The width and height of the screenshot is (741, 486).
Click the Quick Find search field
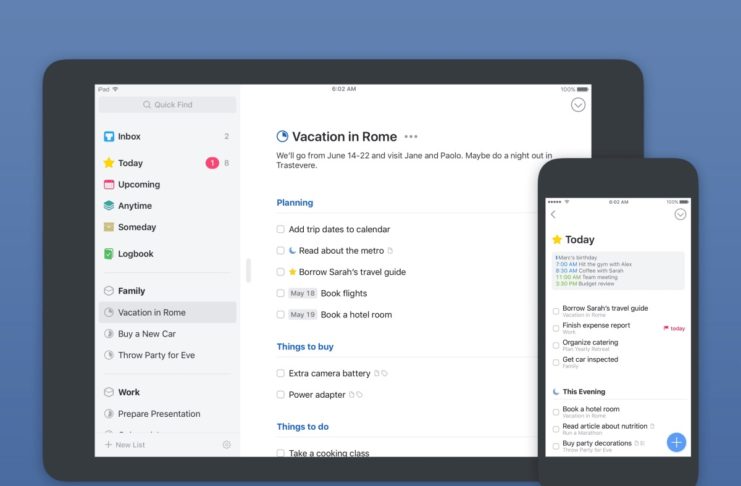[x=167, y=104]
